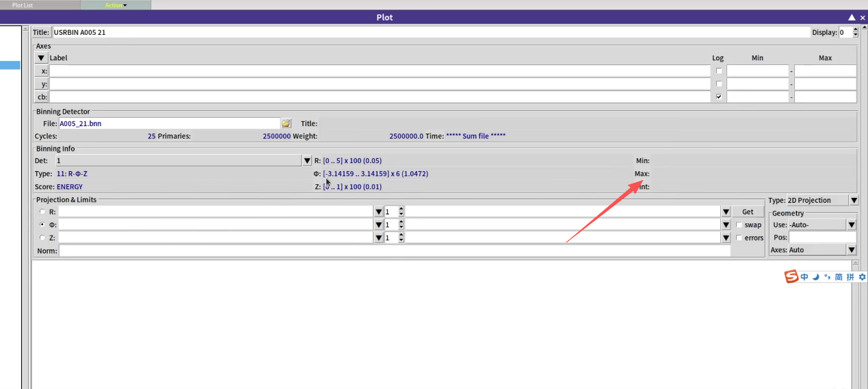The width and height of the screenshot is (868, 389).
Task: Click the simplified Chinese 简 icon
Action: point(839,277)
